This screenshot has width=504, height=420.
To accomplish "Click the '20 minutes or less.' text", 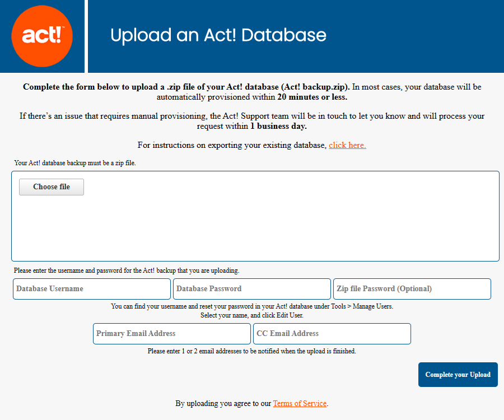I will [x=312, y=97].
